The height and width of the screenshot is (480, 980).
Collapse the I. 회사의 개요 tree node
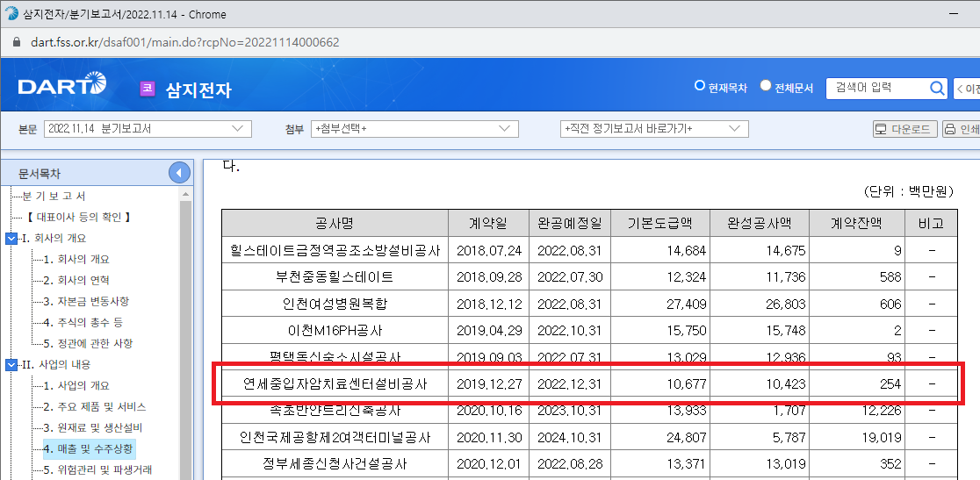tap(11, 239)
